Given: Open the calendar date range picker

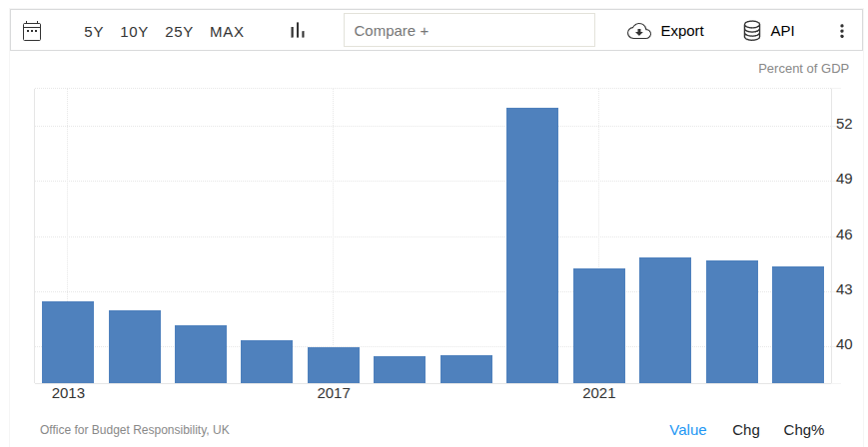Looking at the screenshot, I should point(32,31).
